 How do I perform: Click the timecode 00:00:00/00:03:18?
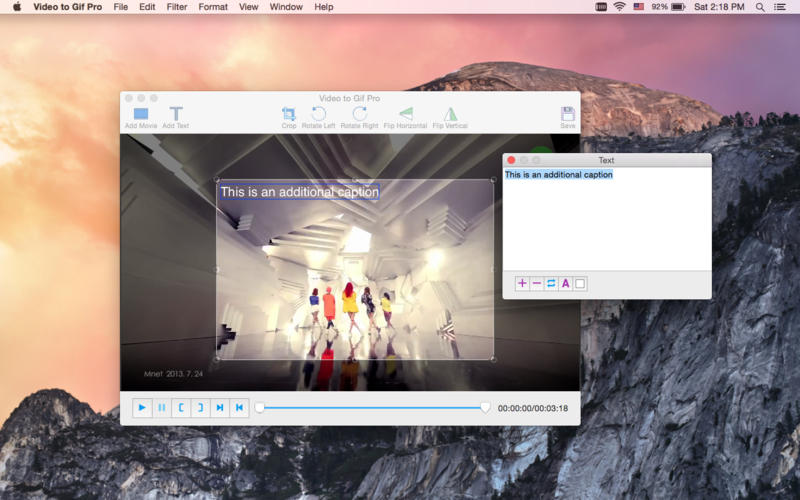(x=533, y=408)
